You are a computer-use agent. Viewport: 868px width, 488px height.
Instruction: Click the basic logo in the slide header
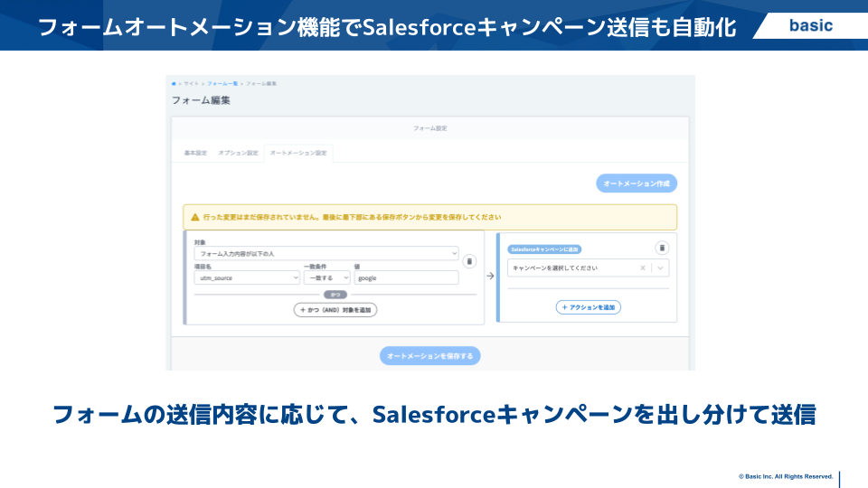click(811, 25)
